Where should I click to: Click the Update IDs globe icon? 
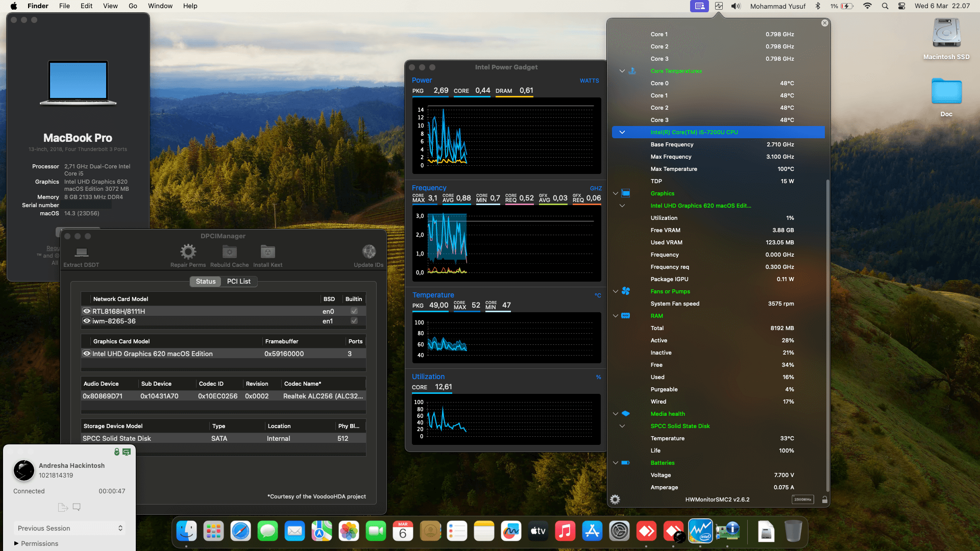coord(369,252)
